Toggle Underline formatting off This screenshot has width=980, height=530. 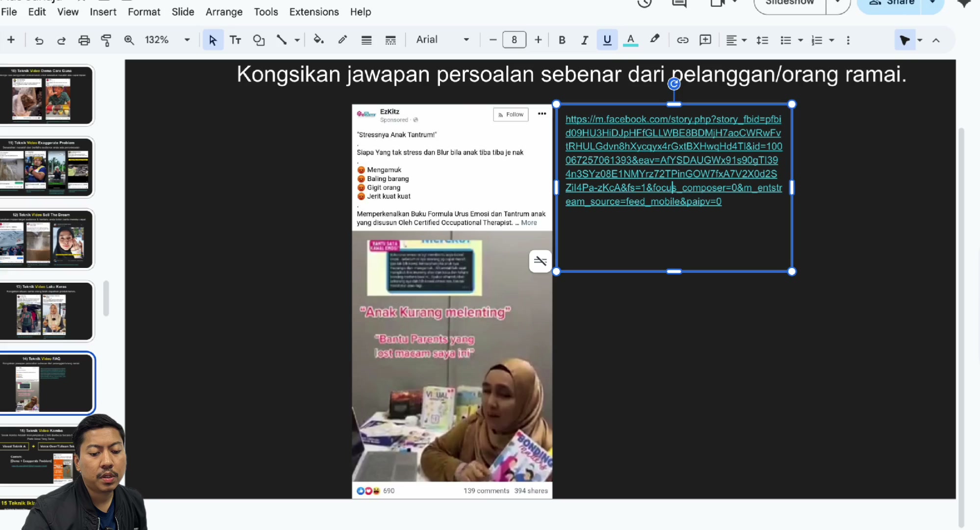(607, 40)
